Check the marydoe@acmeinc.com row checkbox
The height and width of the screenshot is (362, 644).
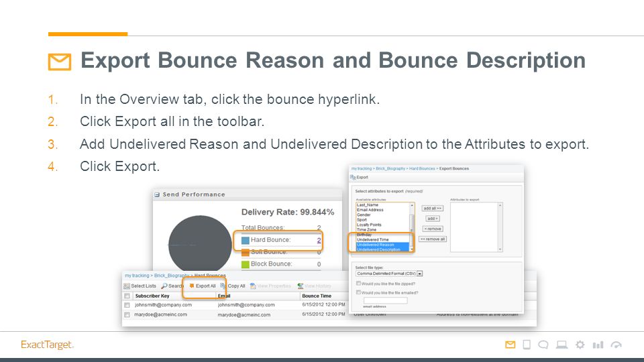pyautogui.click(x=127, y=315)
